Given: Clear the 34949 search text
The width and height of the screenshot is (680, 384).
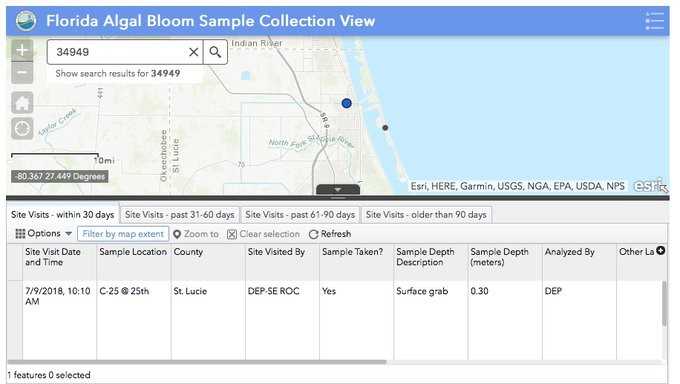Looking at the screenshot, I should pyautogui.click(x=193, y=52).
